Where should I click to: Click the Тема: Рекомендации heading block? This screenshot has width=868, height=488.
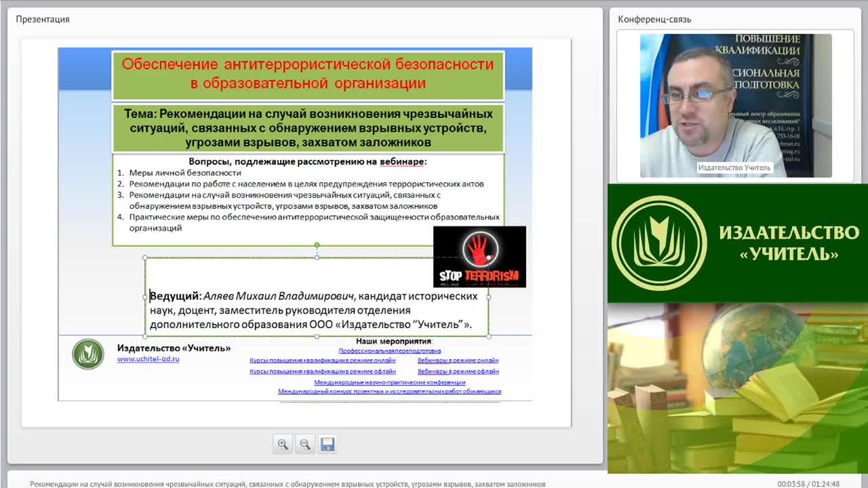tap(308, 127)
